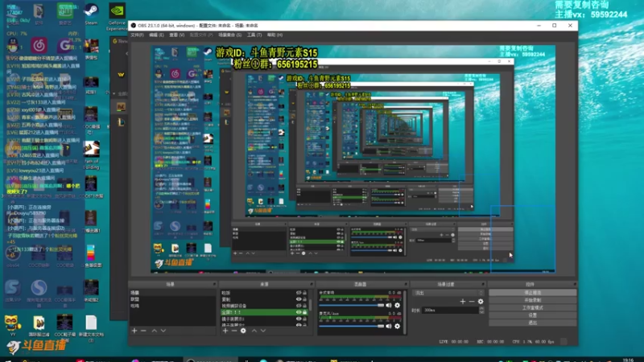Toggle visibility eye of first source row

pyautogui.click(x=299, y=293)
